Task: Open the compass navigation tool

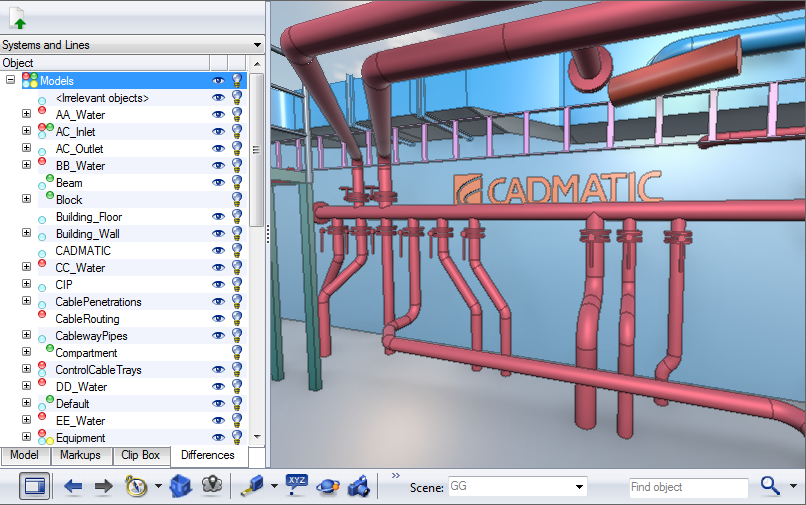Action: (136, 486)
